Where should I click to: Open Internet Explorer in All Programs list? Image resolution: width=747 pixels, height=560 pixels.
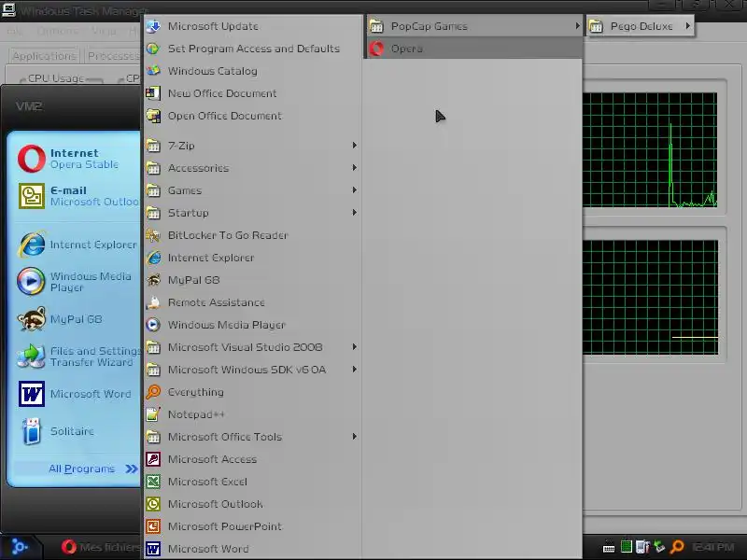(x=252, y=258)
